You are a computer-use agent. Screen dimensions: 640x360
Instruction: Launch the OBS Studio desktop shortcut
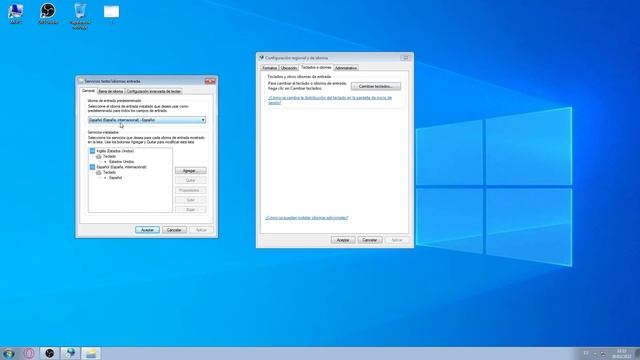click(x=48, y=13)
